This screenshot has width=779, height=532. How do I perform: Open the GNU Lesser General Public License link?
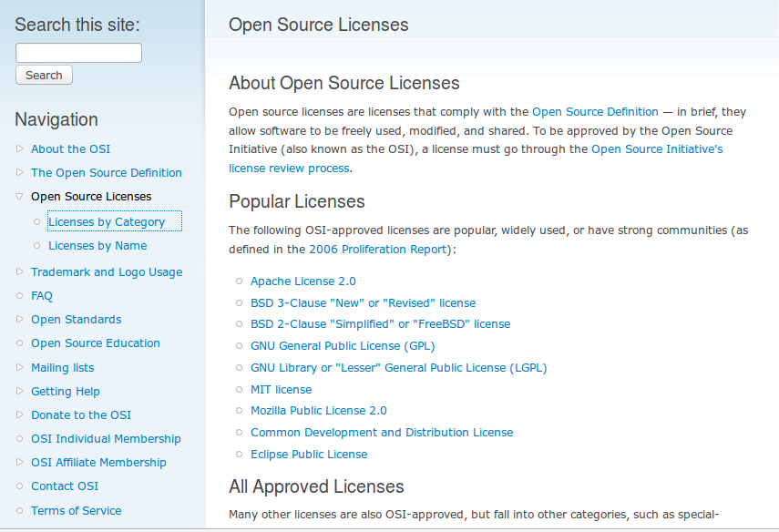pos(398,368)
